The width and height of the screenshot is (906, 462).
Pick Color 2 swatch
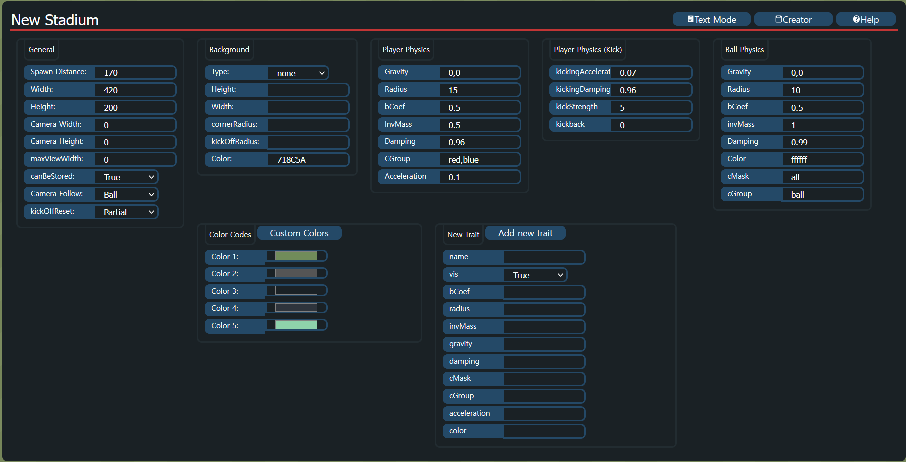[x=296, y=273]
